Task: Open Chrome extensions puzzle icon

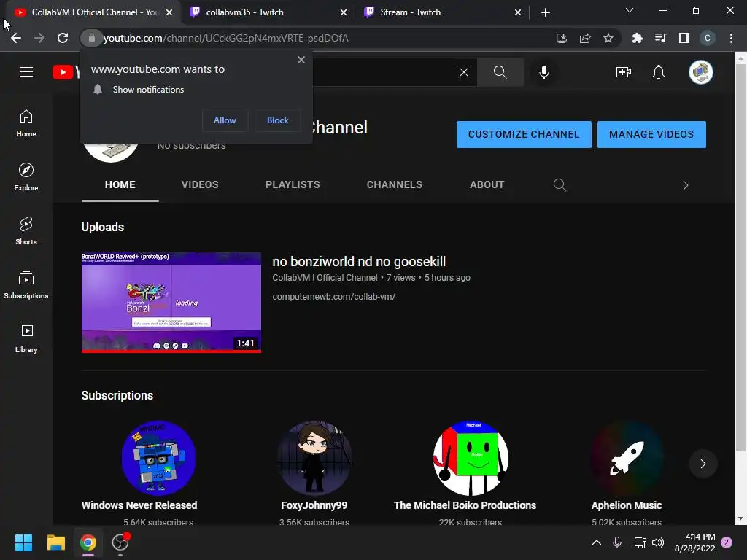Action: coord(637,38)
